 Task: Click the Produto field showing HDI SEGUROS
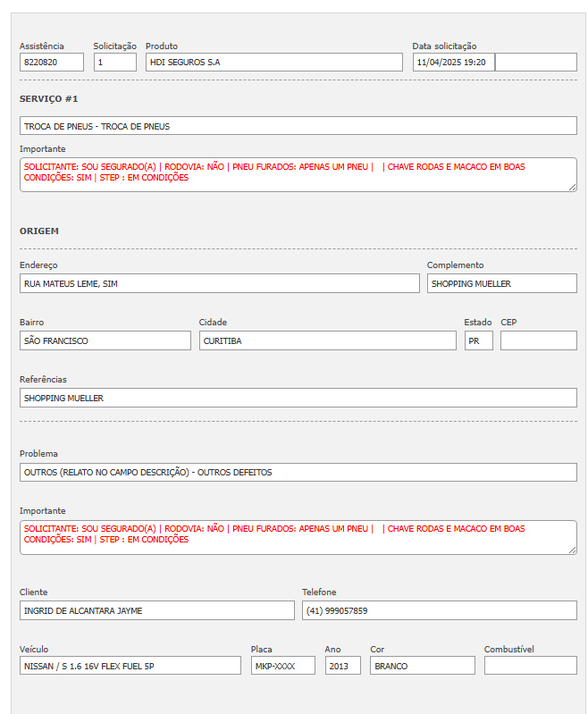(273, 63)
